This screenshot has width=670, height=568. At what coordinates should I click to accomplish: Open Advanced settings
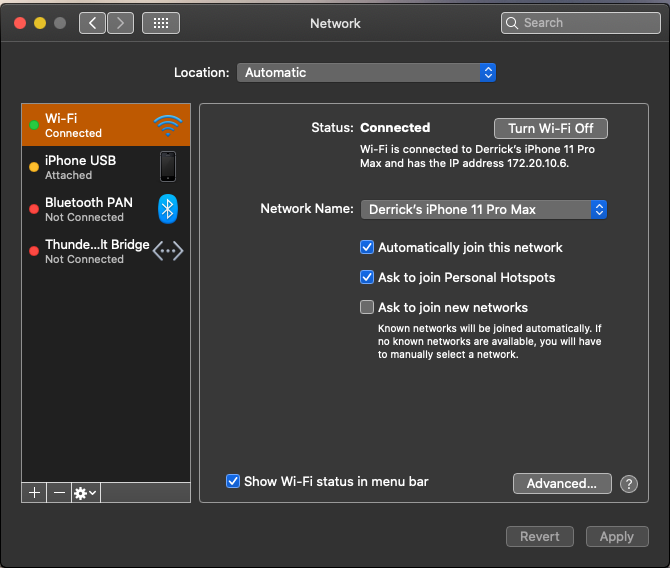(x=562, y=483)
